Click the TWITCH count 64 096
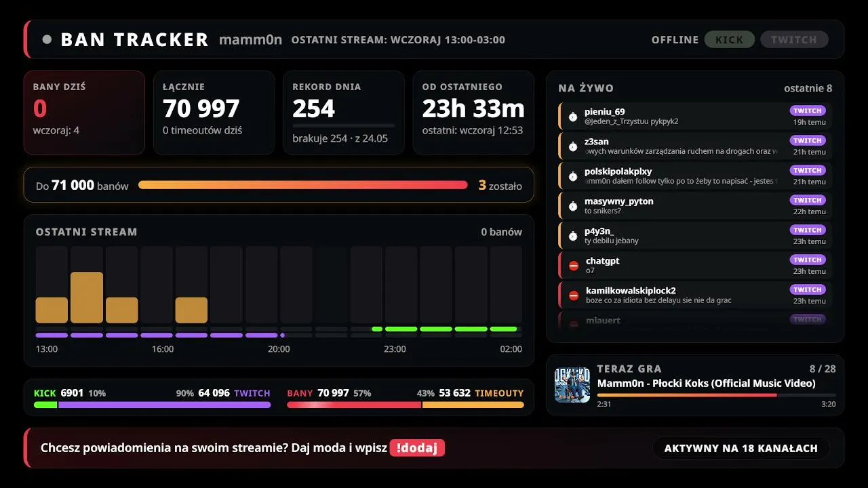The image size is (868, 488). point(214,393)
